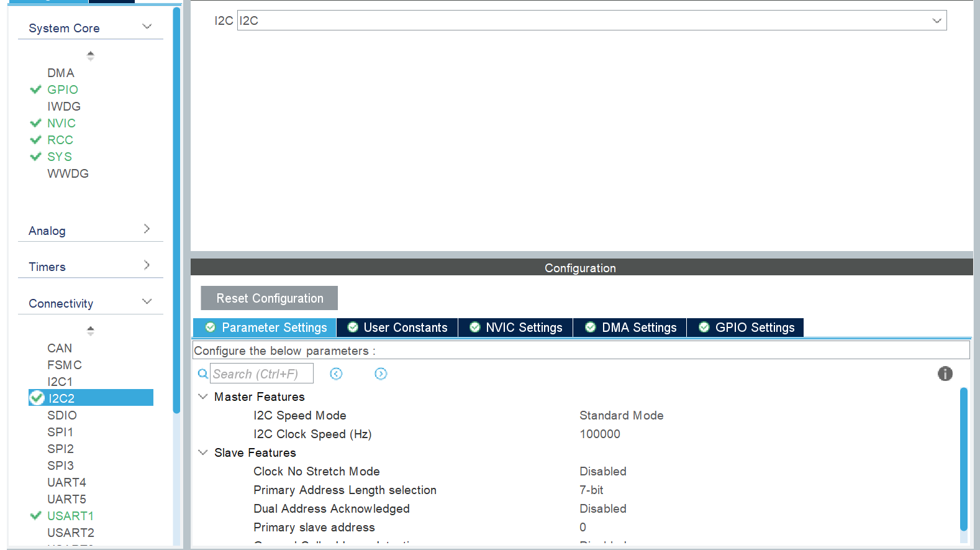Click the sort arrows under System Core

pyautogui.click(x=91, y=55)
